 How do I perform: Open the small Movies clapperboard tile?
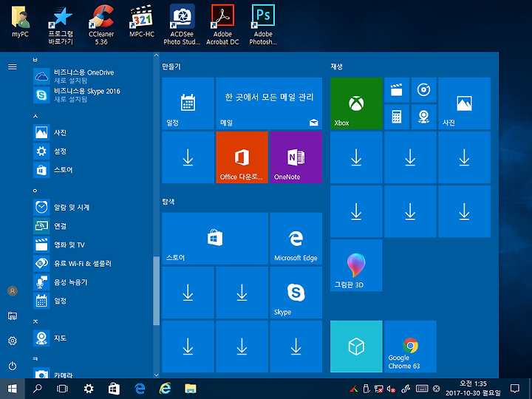(397, 90)
